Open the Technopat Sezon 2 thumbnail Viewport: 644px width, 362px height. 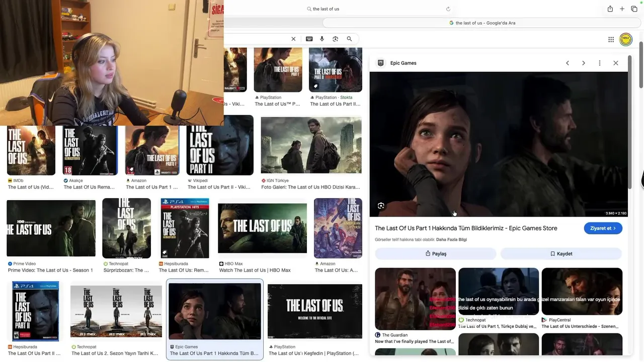coord(116,311)
